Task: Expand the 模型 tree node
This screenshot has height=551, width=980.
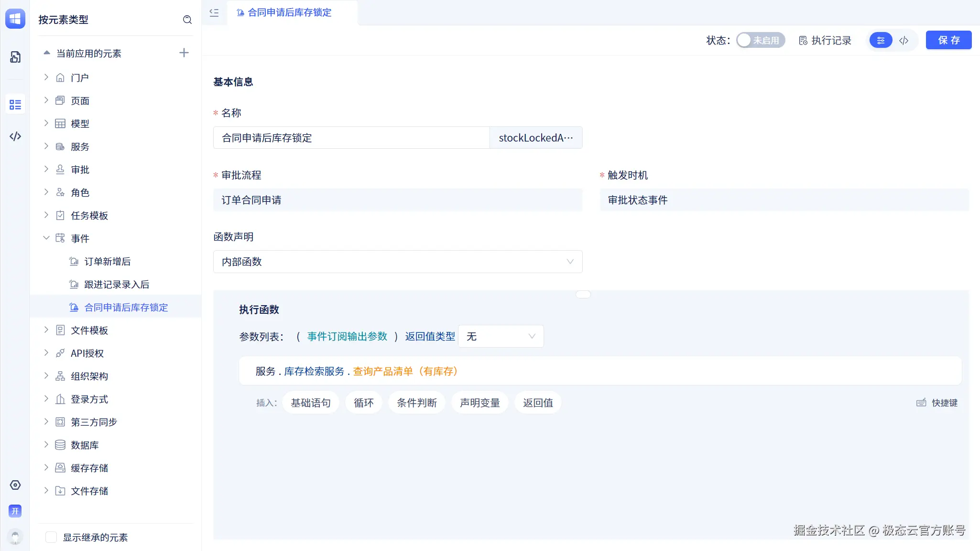Action: point(46,123)
